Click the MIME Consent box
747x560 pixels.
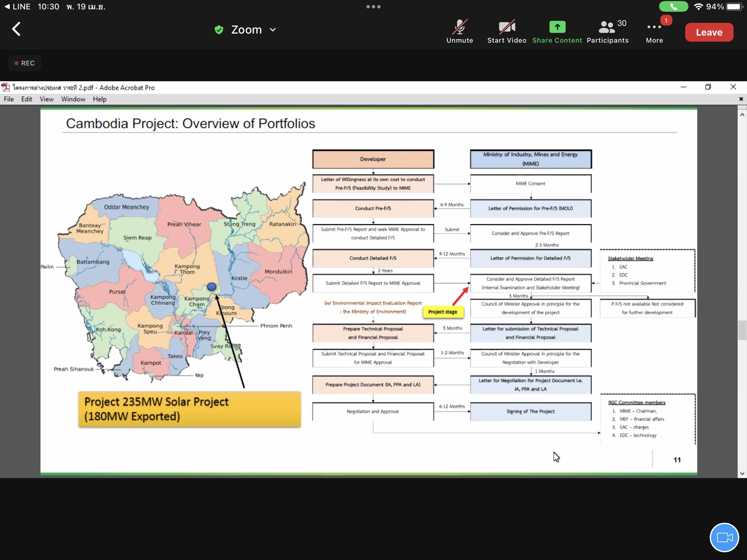point(531,184)
